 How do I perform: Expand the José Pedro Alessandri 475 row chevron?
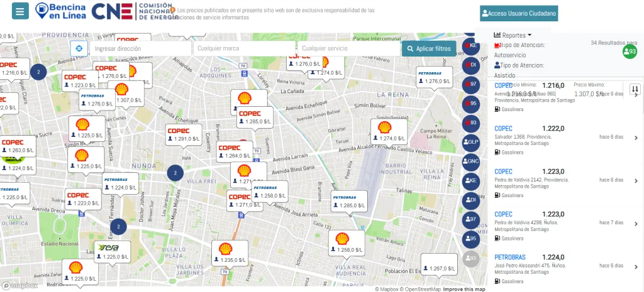(x=636, y=267)
